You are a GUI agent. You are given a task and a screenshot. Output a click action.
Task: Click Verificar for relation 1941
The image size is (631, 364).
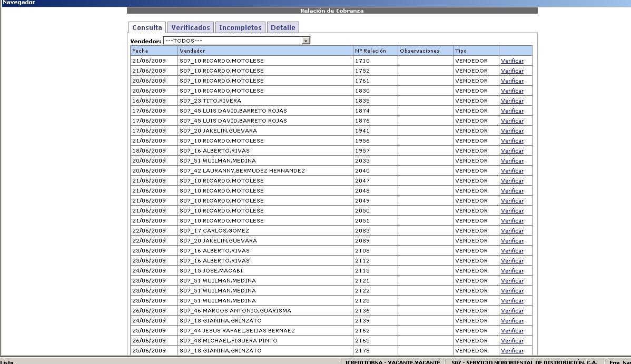pyautogui.click(x=512, y=130)
